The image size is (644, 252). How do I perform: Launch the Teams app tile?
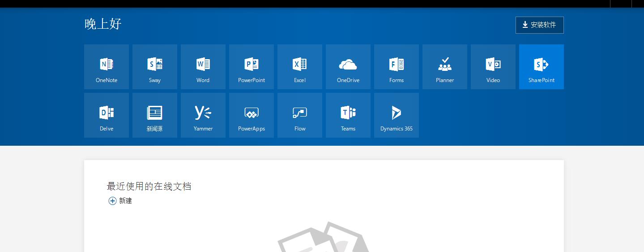pyautogui.click(x=348, y=115)
